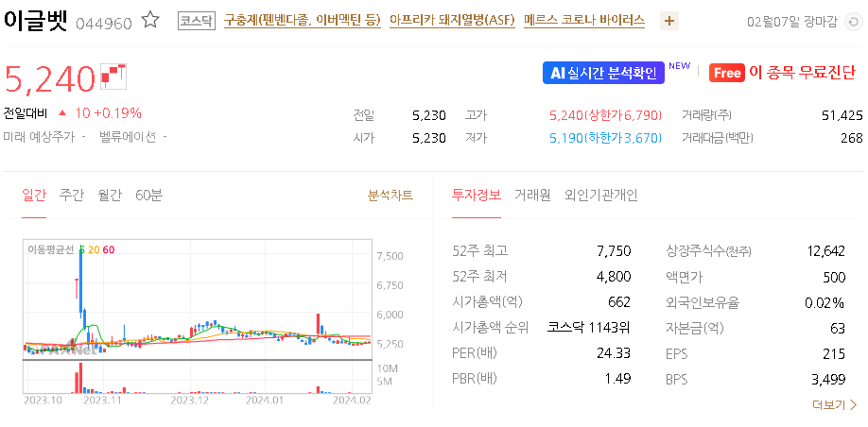Select the 외인기관개인 tab
The height and width of the screenshot is (427, 868).
click(x=601, y=196)
